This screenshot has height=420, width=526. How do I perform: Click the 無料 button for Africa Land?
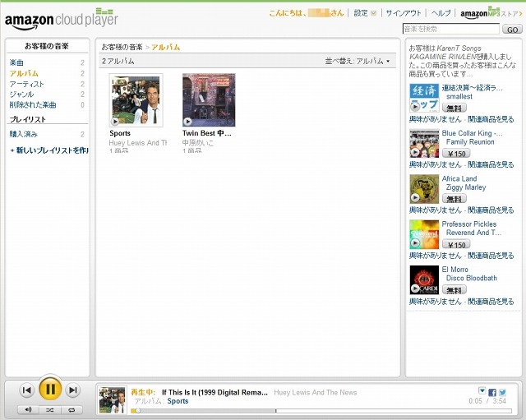454,199
